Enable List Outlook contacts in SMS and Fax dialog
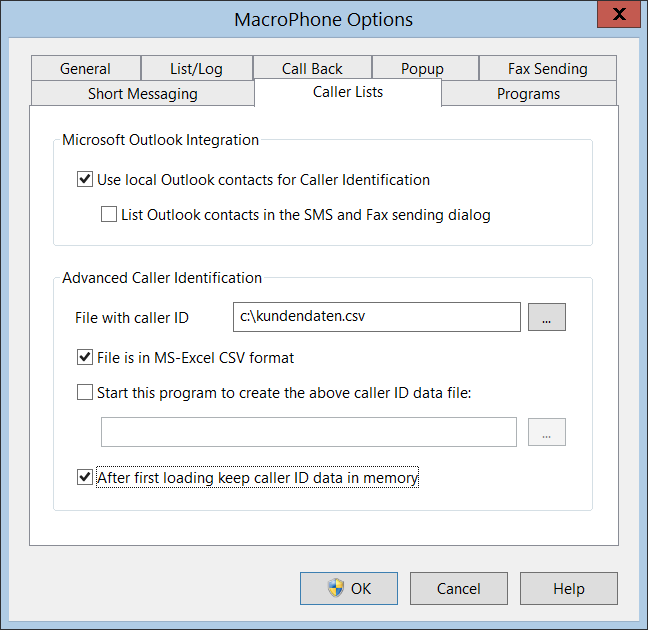648x630 pixels. pyautogui.click(x=109, y=214)
